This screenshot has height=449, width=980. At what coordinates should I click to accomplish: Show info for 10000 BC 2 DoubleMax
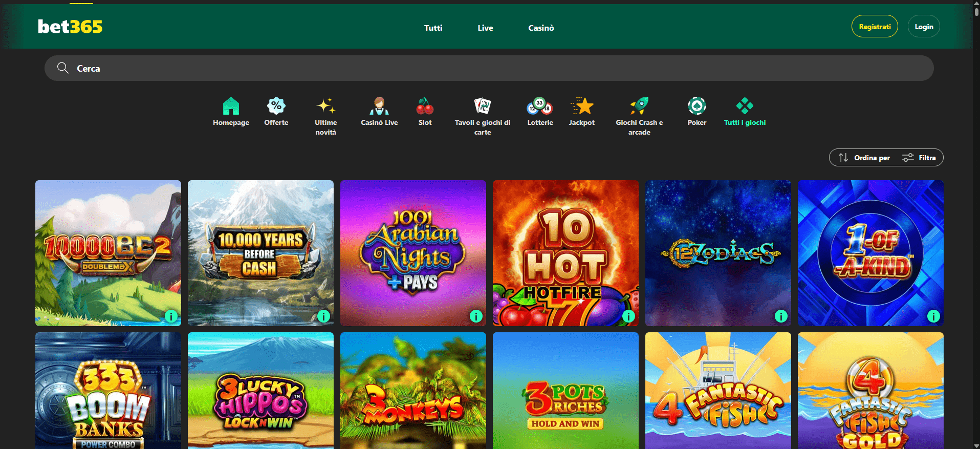pyautogui.click(x=171, y=316)
